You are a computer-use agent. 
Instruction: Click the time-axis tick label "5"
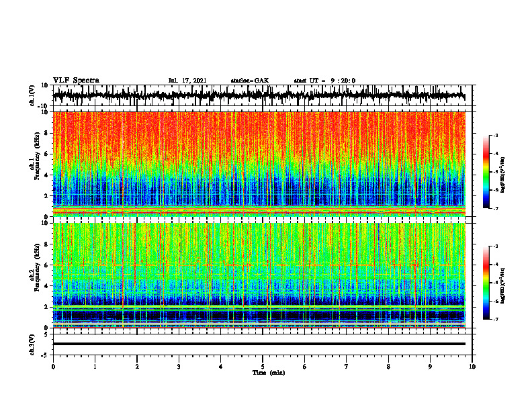coord(263,367)
